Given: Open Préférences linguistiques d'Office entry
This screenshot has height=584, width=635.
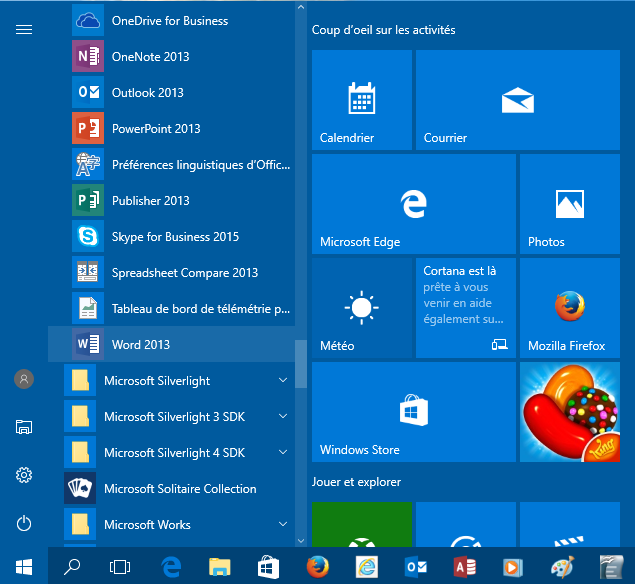Looking at the screenshot, I should click(171, 165).
